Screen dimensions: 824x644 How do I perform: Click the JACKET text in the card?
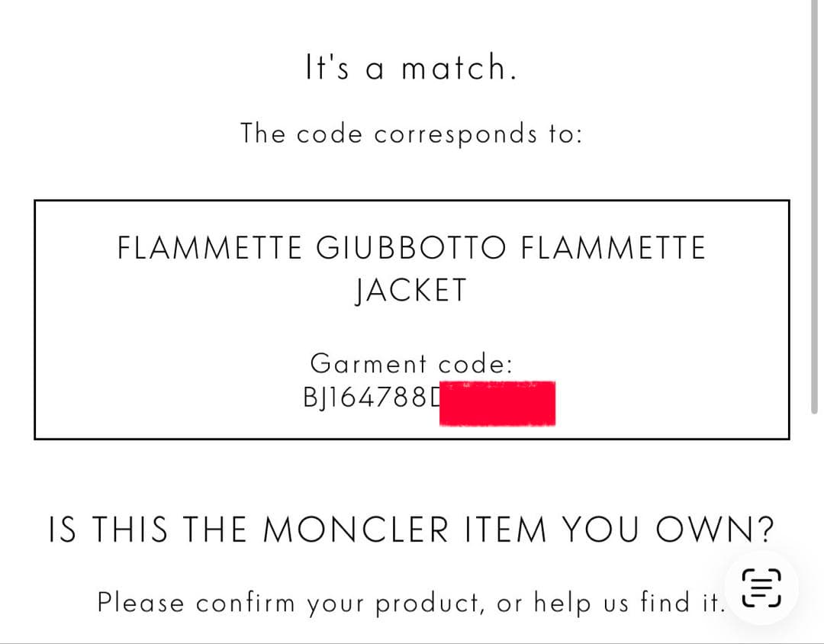point(410,290)
